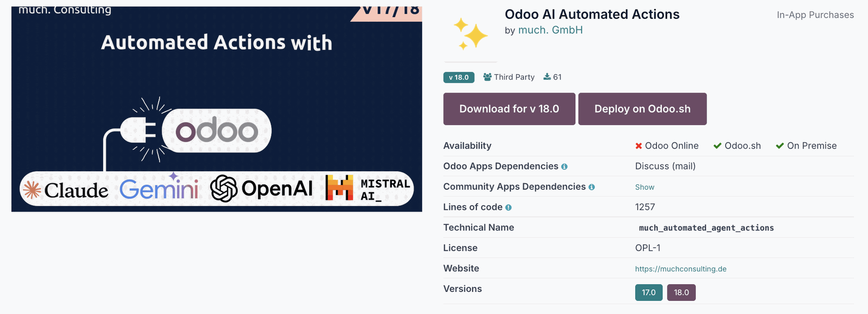
Task: Click the Automated Actions with banner heading
Action: point(217,42)
